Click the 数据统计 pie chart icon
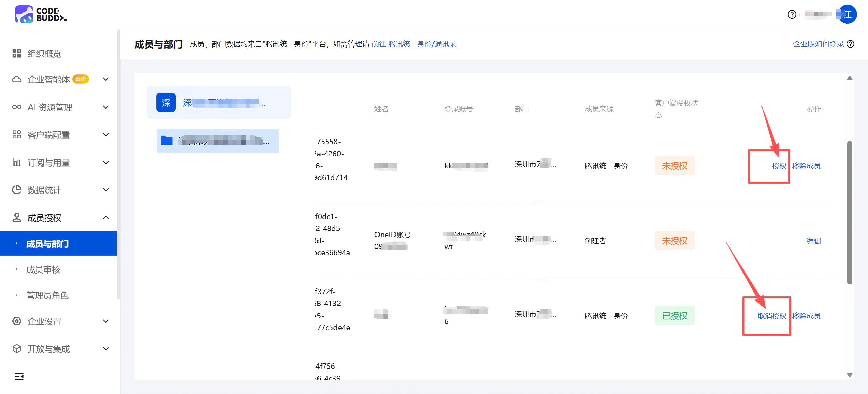The image size is (868, 394). pos(17,190)
